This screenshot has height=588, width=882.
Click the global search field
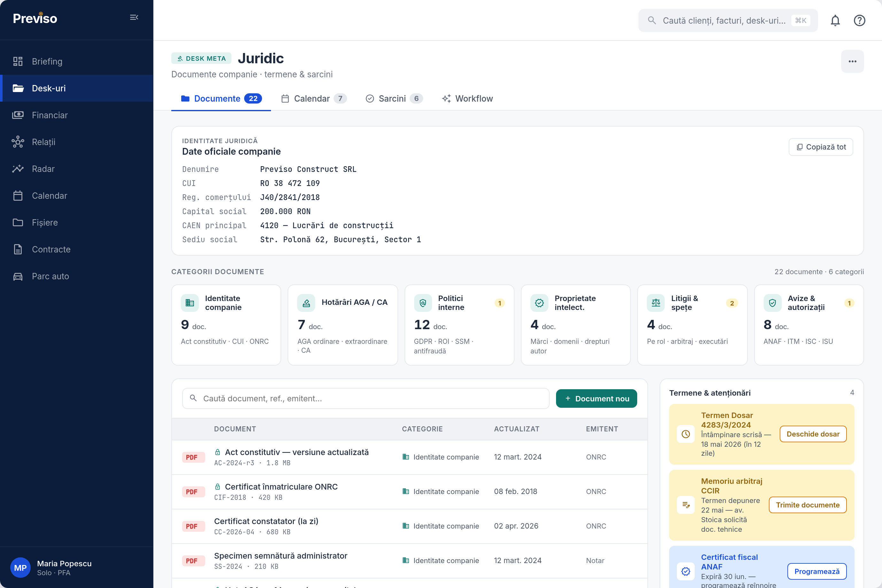(x=728, y=20)
